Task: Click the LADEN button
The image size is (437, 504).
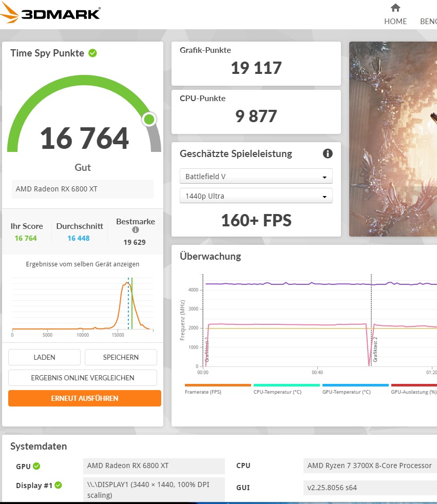Action: click(x=44, y=357)
